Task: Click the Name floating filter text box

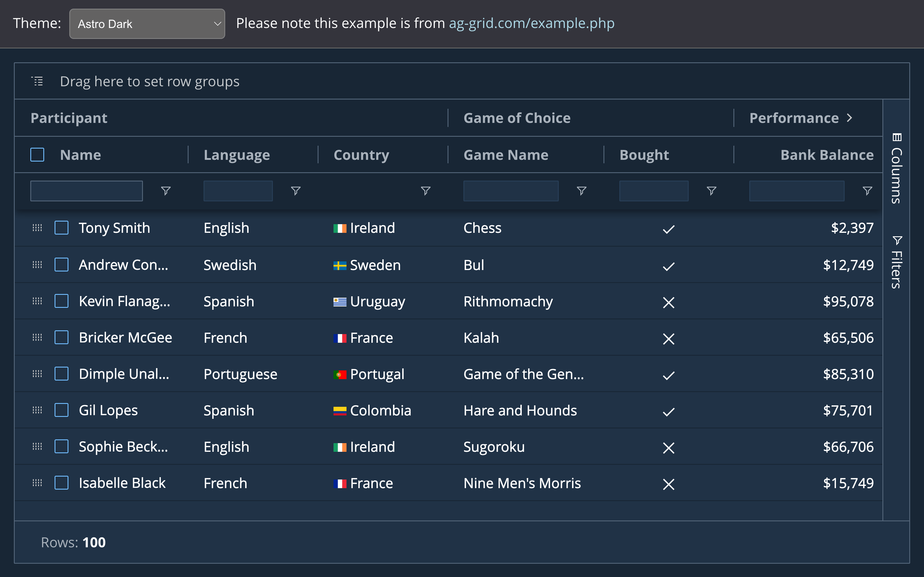Action: (x=87, y=191)
